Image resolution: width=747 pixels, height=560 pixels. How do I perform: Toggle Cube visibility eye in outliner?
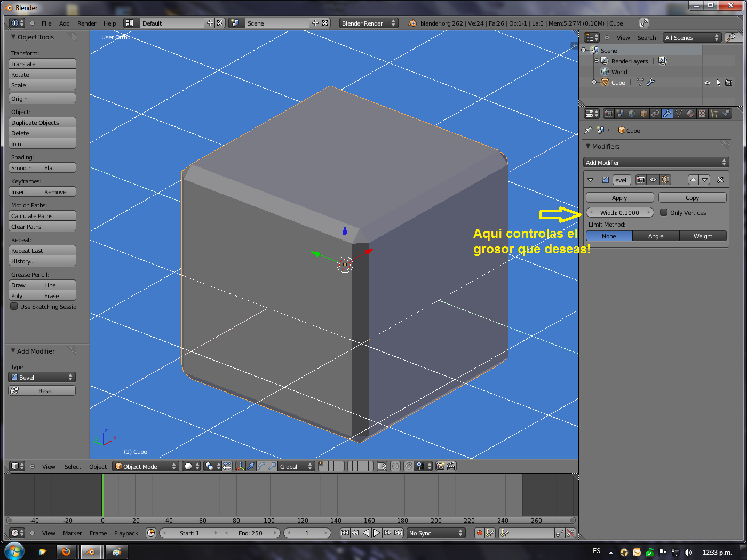point(708,83)
